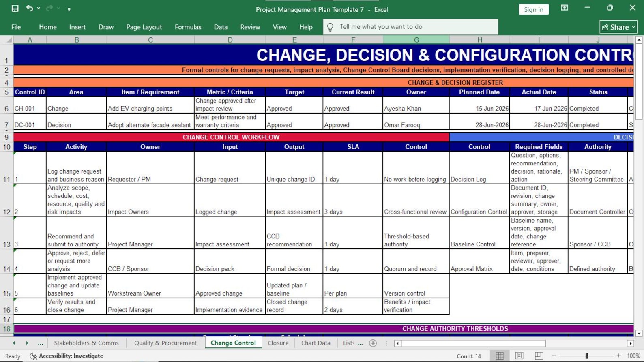644x362 pixels.
Task: Click the horizontal scrollbar right arrow
Action: click(x=630, y=343)
